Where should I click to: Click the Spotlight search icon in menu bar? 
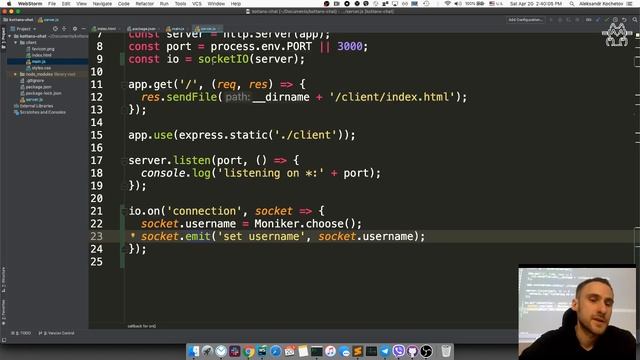pyautogui.click(x=572, y=4)
